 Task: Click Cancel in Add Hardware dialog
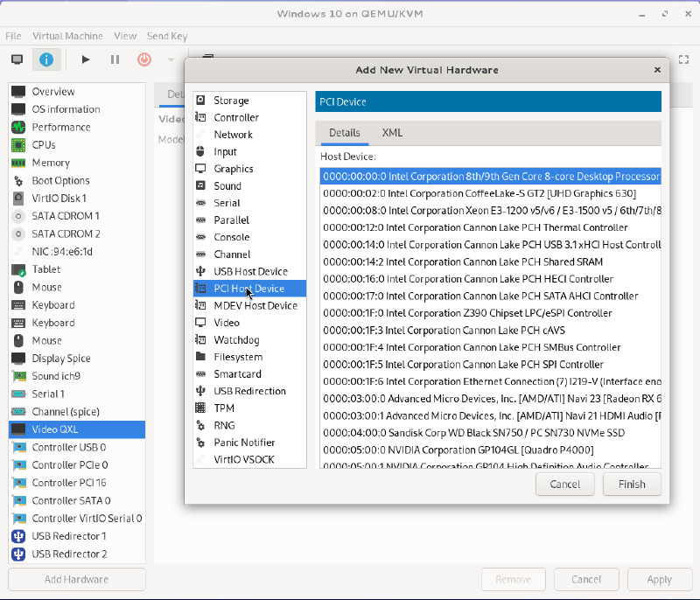point(564,484)
